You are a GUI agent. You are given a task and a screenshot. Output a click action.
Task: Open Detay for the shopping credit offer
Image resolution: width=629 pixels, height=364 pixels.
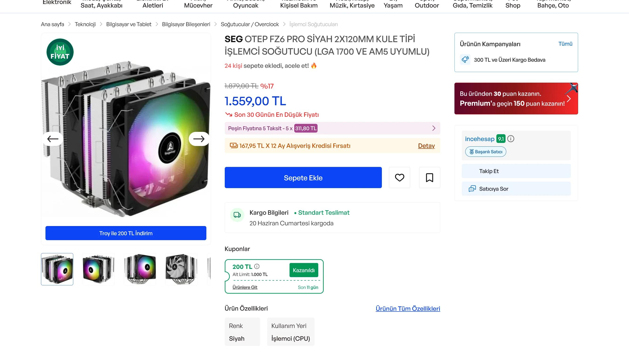pyautogui.click(x=426, y=146)
